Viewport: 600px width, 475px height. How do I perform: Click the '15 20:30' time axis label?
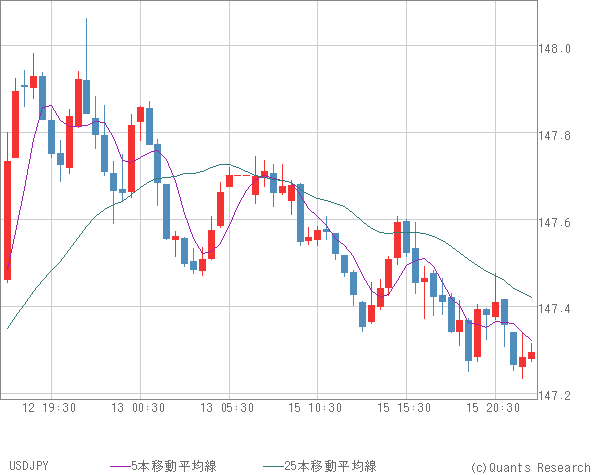(493, 408)
